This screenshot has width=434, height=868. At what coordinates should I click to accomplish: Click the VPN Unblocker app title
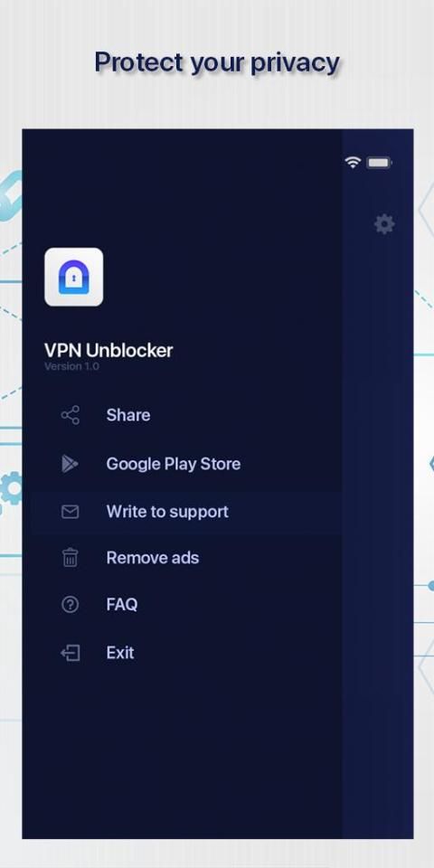(x=108, y=351)
